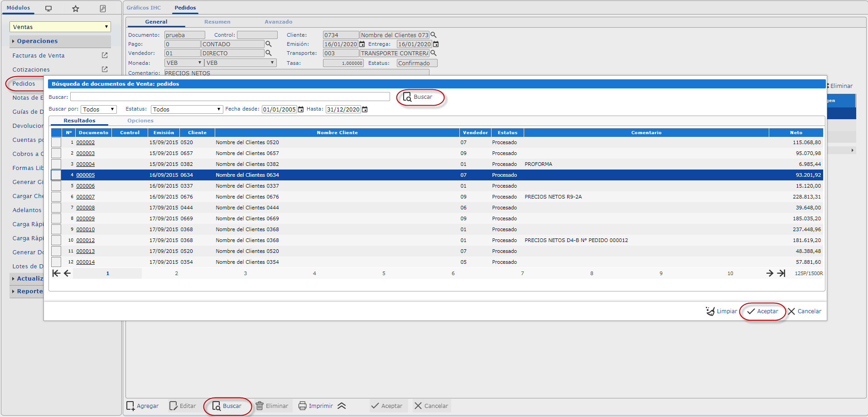This screenshot has width=868, height=417.
Task: Open the Ventas module dropdown
Action: pyautogui.click(x=60, y=27)
